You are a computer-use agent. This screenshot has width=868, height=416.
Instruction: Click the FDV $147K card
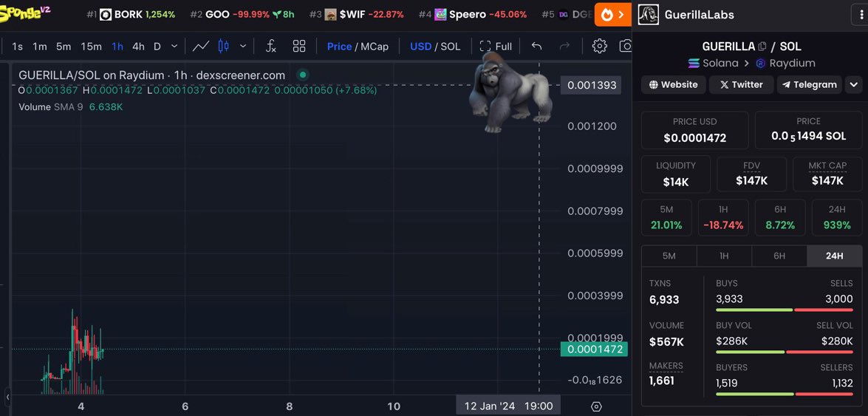click(x=752, y=174)
